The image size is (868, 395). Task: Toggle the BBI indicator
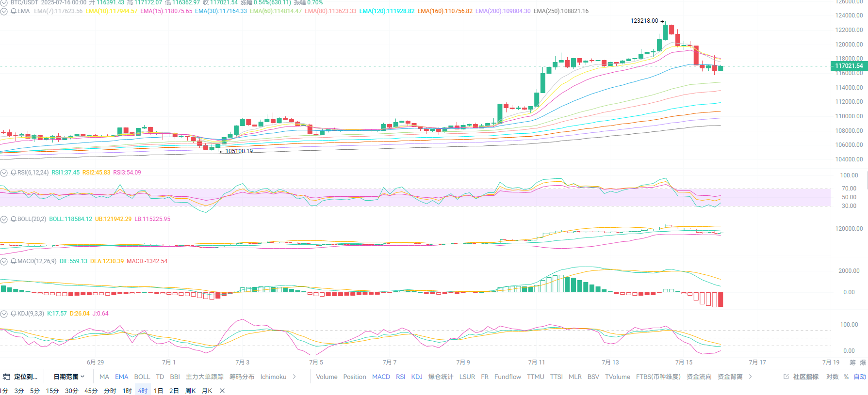[175, 377]
